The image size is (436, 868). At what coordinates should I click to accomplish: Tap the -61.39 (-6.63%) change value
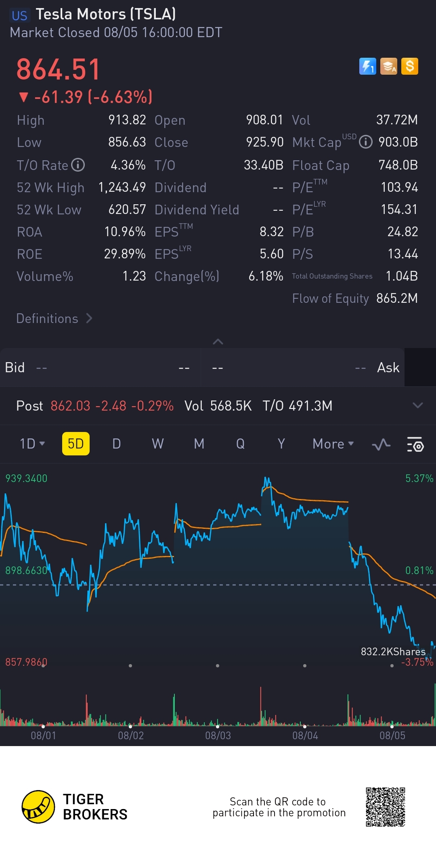click(86, 97)
